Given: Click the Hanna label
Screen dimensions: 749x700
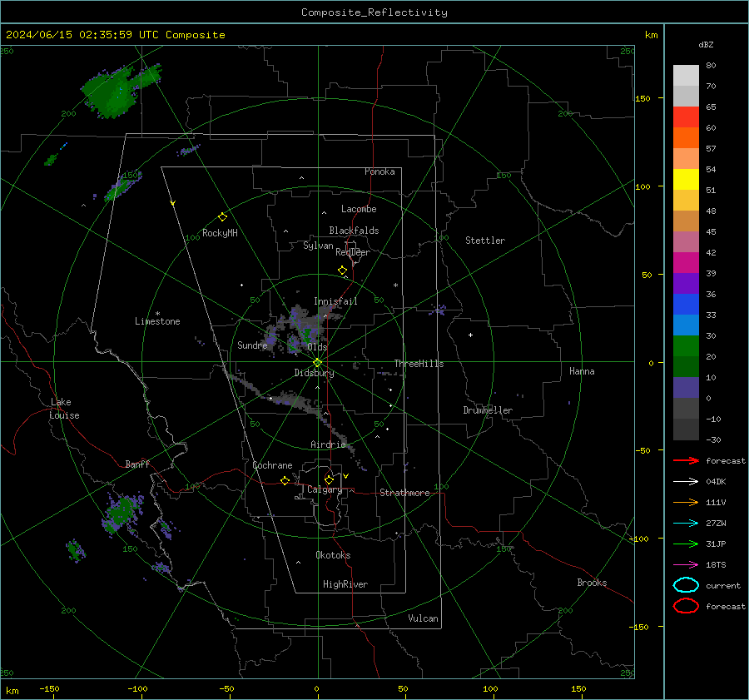Looking at the screenshot, I should (582, 371).
